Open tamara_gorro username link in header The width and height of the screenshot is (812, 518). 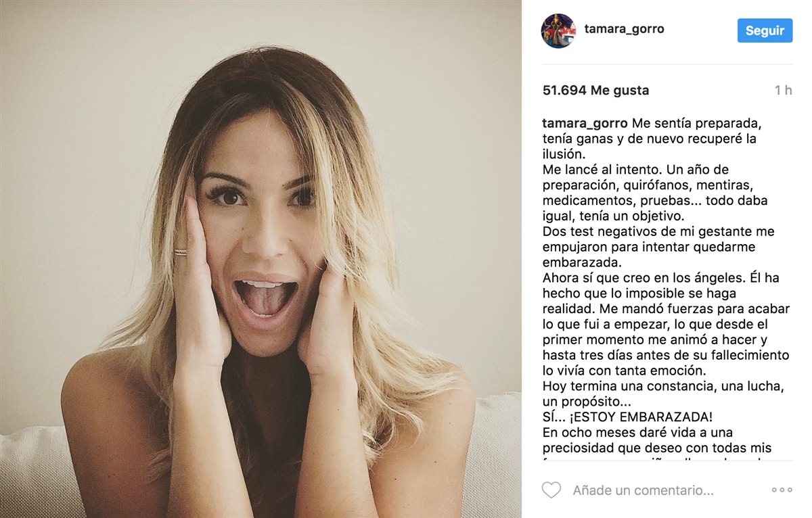(x=624, y=30)
